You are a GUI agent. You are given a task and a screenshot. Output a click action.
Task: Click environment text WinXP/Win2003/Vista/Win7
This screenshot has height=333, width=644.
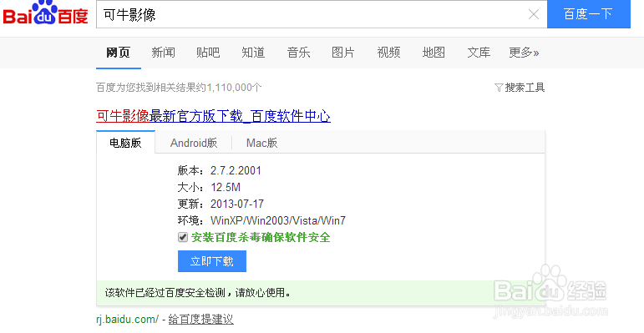pyautogui.click(x=278, y=220)
